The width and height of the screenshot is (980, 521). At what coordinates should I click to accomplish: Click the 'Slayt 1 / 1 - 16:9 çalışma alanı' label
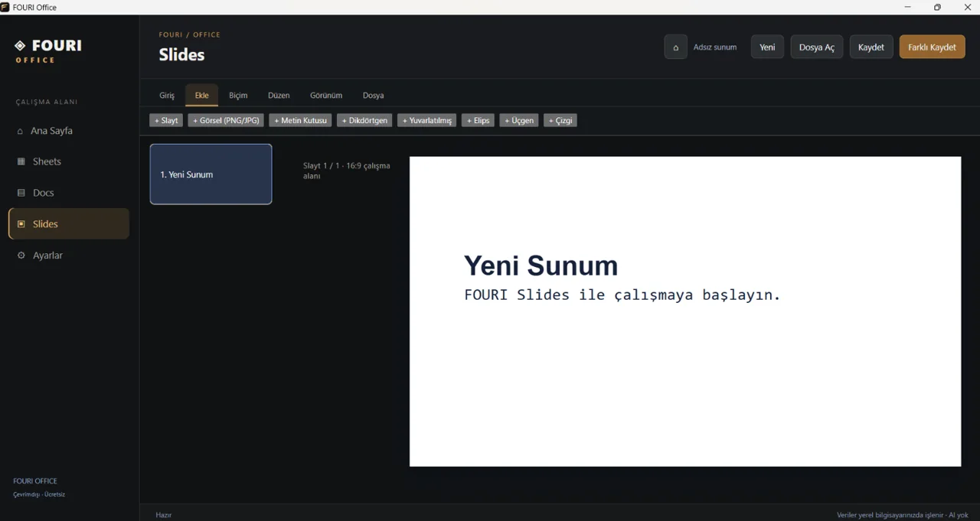click(x=347, y=171)
